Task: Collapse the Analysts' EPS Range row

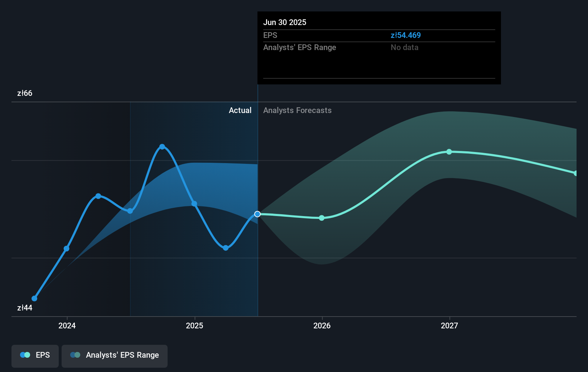Action: (x=300, y=47)
